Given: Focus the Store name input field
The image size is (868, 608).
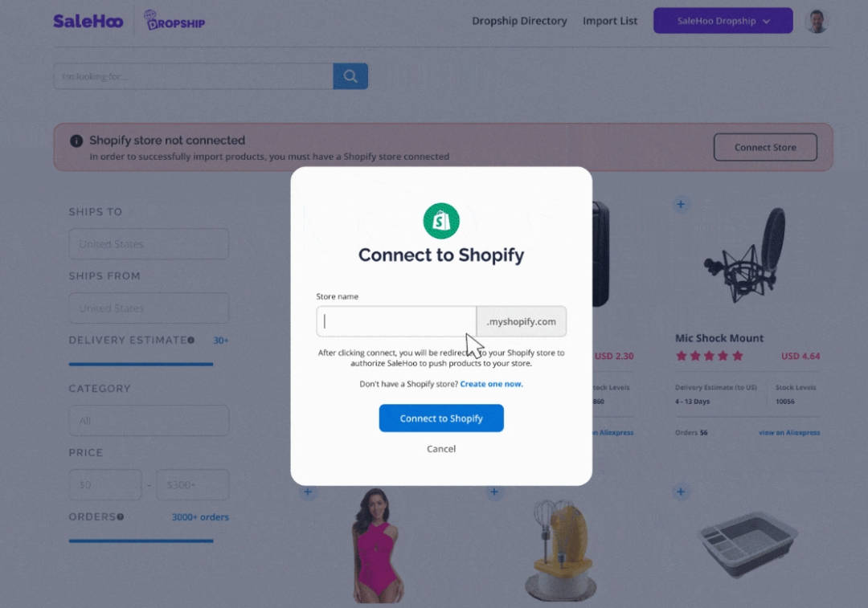Looking at the screenshot, I should click(x=396, y=321).
